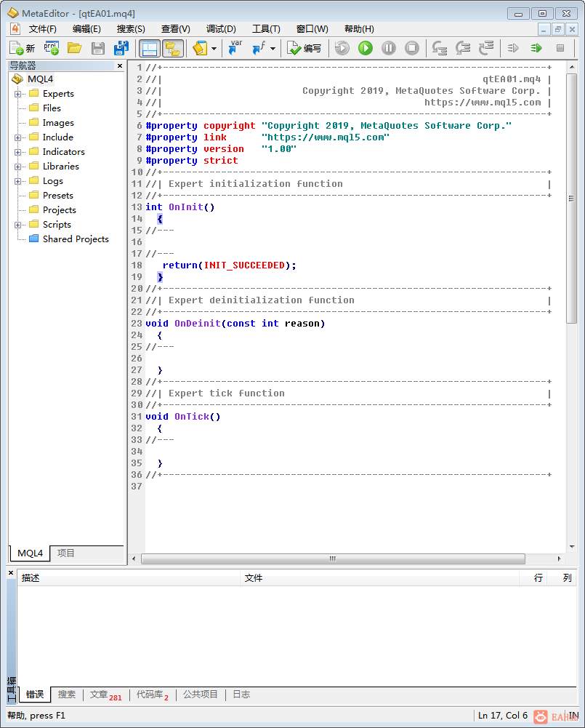Open the dropdown arrow beside the styler icon
585x728 pixels.
click(214, 48)
